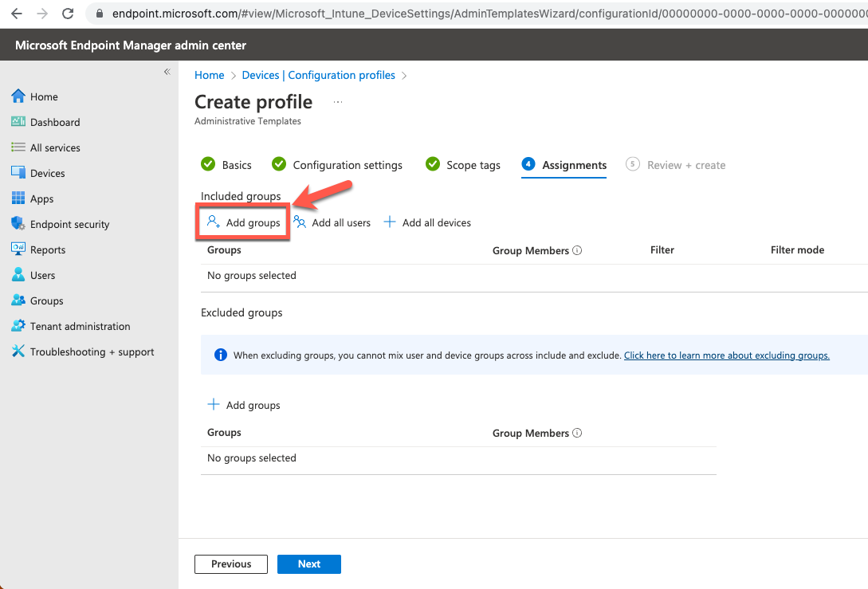Viewport: 868px width, 589px height.
Task: Click the Troubleshooting + support tools icon
Action: coord(18,351)
